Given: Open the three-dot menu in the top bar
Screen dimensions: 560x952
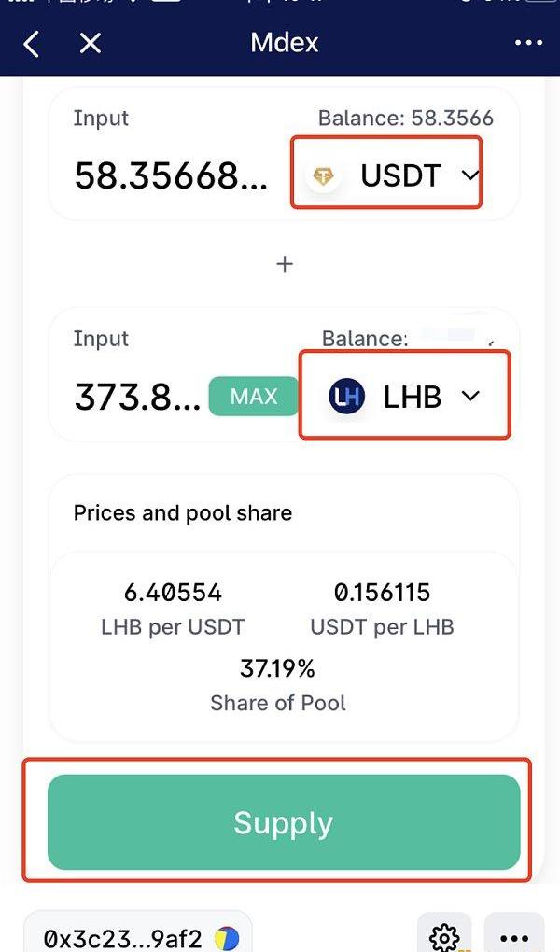Looking at the screenshot, I should point(528,43).
